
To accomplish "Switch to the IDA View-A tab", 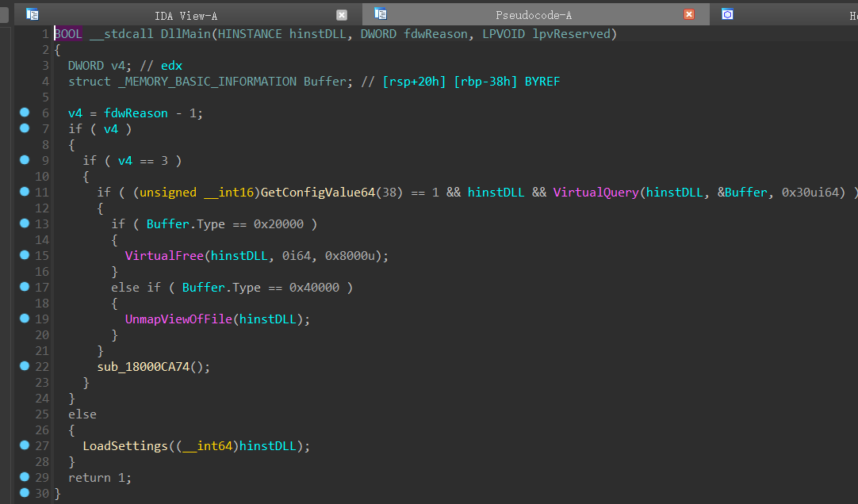I will 186,15.
